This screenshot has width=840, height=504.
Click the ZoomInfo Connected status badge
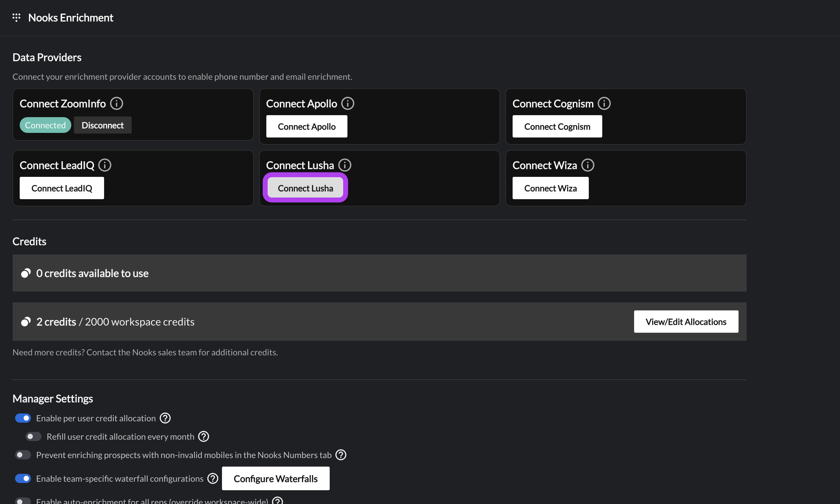point(45,125)
